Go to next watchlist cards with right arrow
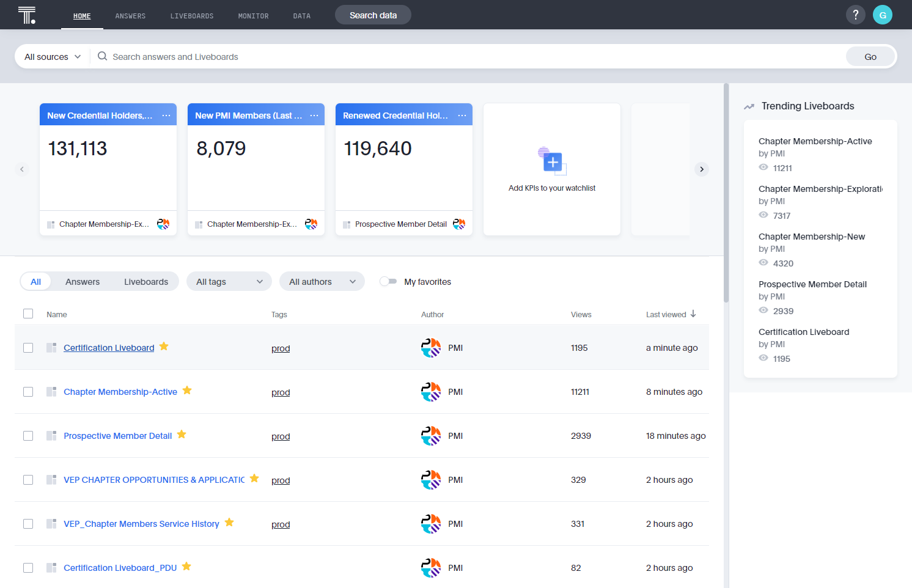 tap(702, 169)
